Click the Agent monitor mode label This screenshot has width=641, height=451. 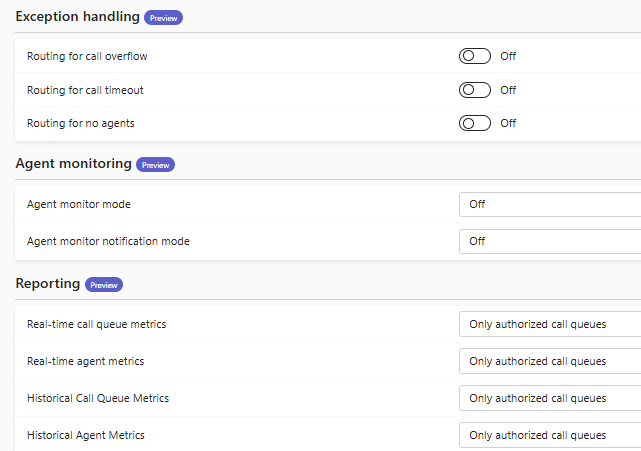click(79, 204)
